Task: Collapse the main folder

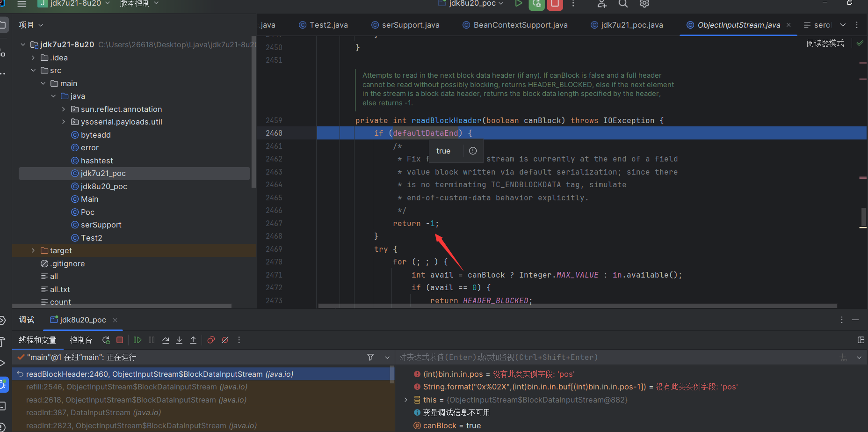Action: pyautogui.click(x=43, y=83)
